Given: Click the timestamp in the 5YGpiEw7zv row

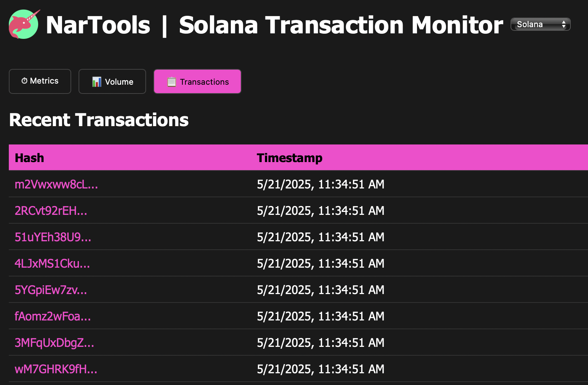Looking at the screenshot, I should [x=320, y=290].
